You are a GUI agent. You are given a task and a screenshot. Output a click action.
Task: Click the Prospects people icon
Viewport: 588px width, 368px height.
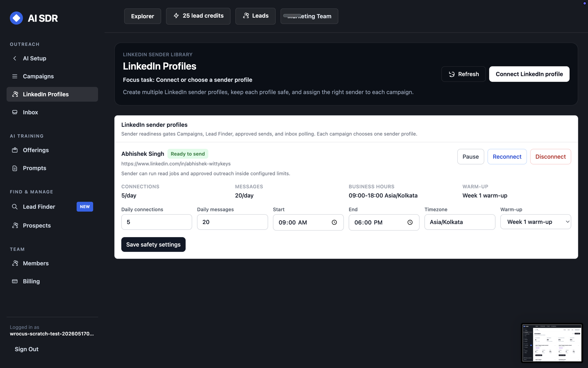15,225
